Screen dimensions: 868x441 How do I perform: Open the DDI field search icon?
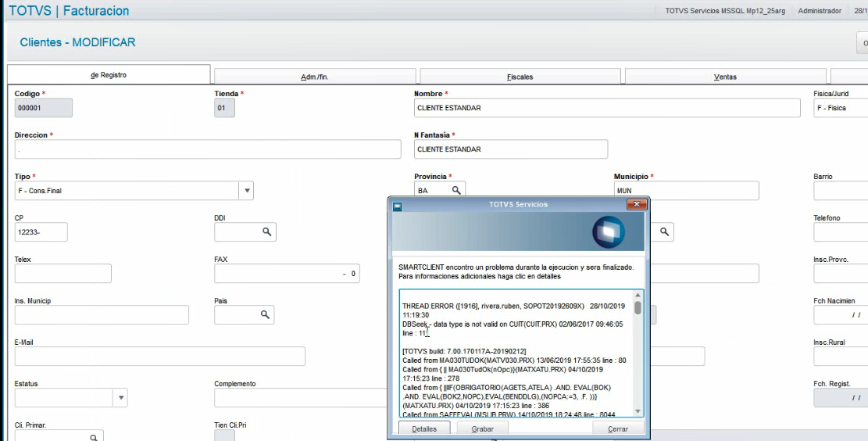(x=267, y=231)
